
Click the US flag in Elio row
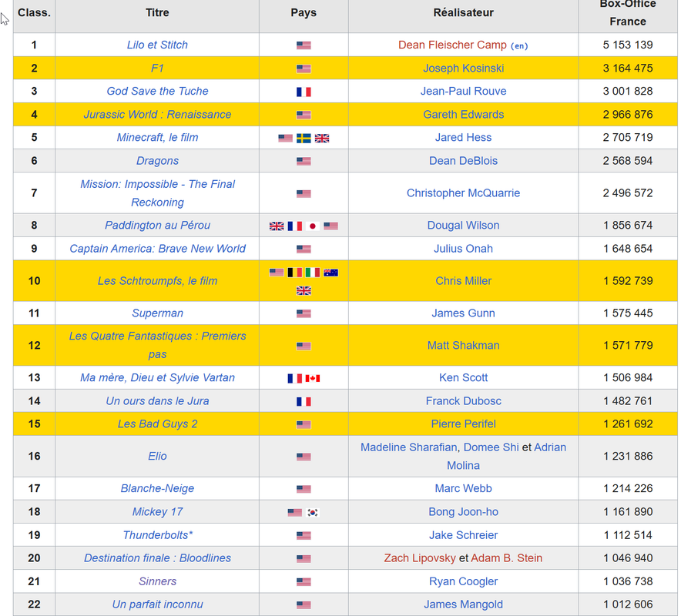tap(304, 457)
